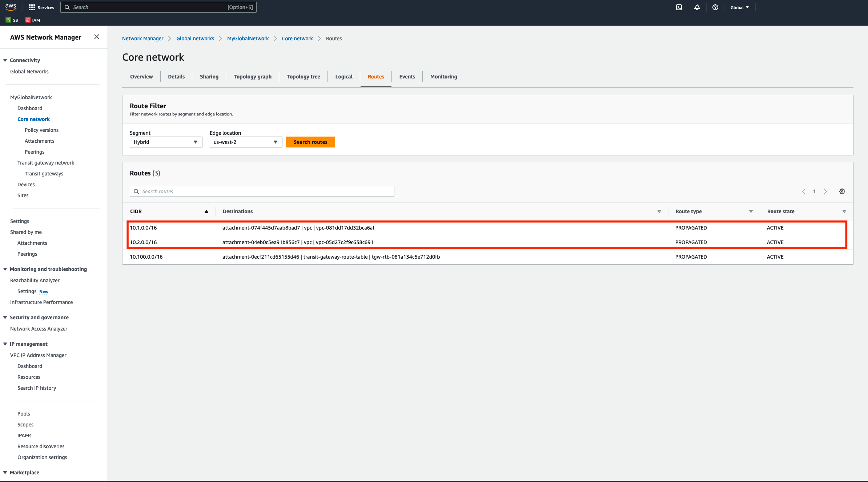The image size is (868, 482).
Task: Open the notifications bell
Action: tap(697, 7)
